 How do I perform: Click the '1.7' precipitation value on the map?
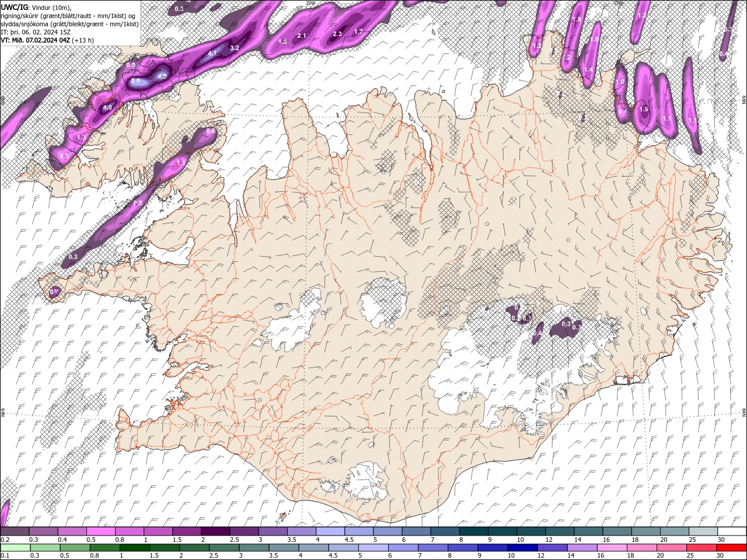click(x=358, y=32)
